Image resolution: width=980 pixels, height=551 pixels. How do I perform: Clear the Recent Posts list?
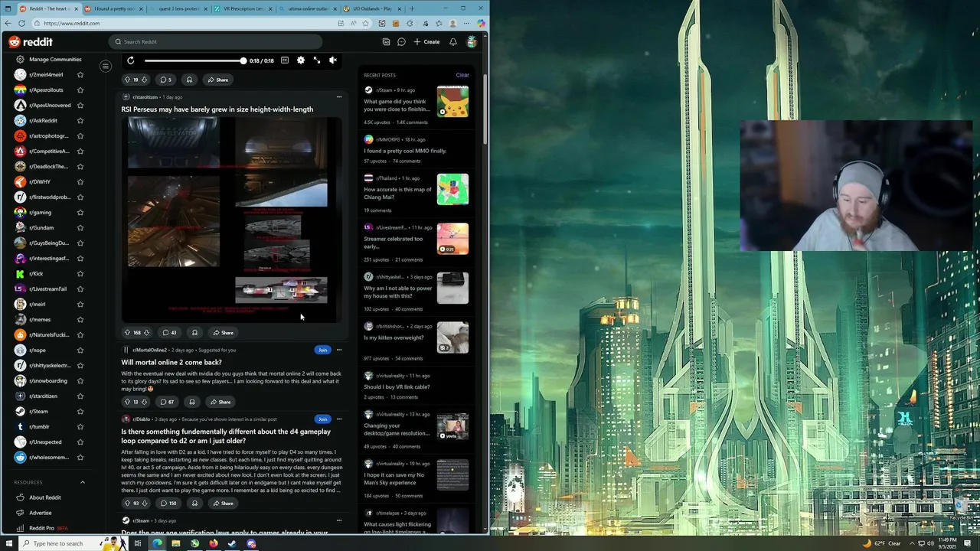click(x=462, y=75)
